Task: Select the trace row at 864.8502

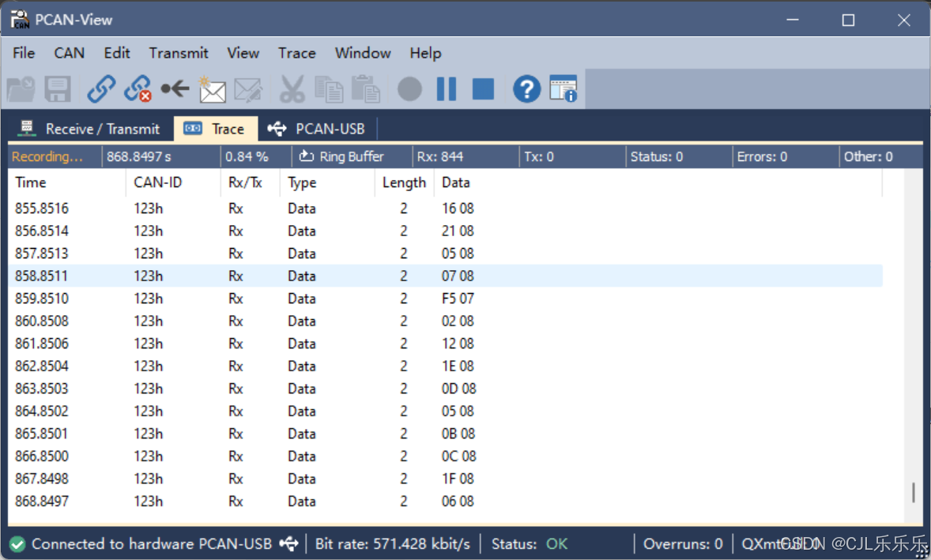Action: [445, 411]
